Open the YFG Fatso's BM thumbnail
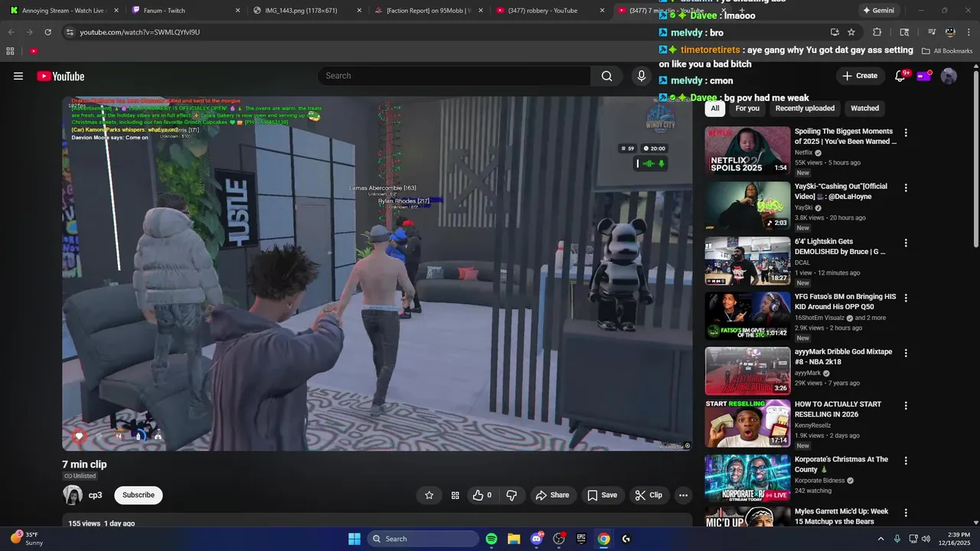This screenshot has height=551, width=980. point(747,315)
